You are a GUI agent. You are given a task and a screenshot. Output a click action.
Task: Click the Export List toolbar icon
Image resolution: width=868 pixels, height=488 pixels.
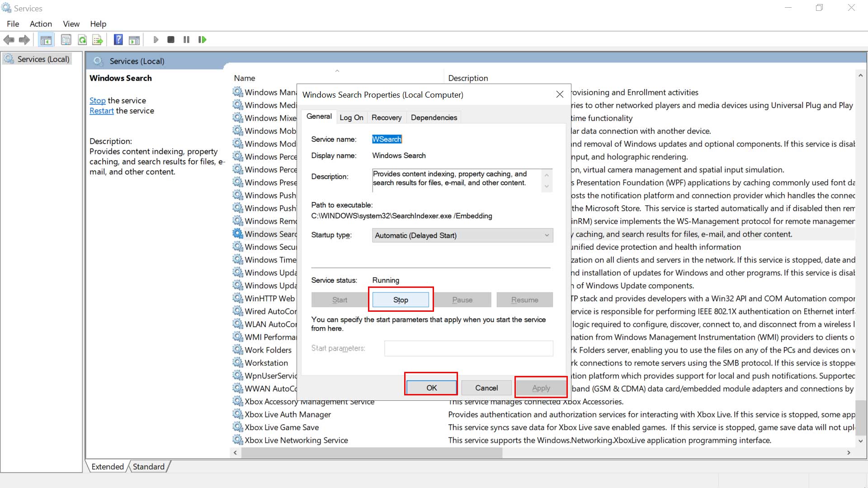point(98,39)
